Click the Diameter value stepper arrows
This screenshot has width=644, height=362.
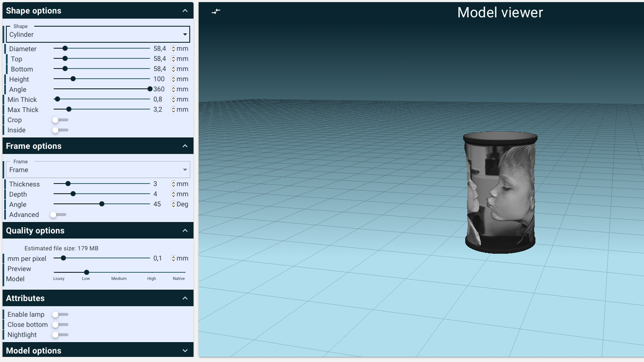coord(173,49)
